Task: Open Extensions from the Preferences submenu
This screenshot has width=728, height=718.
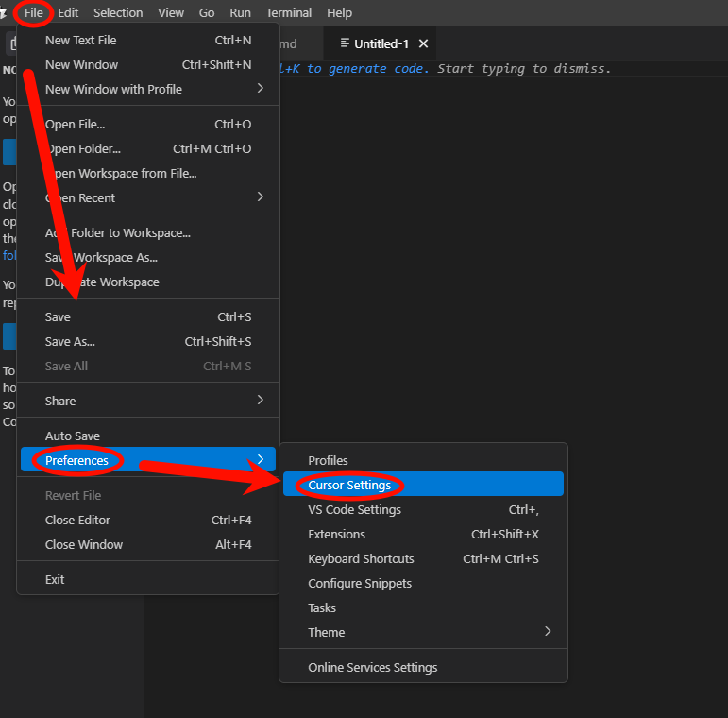Action: click(x=336, y=534)
